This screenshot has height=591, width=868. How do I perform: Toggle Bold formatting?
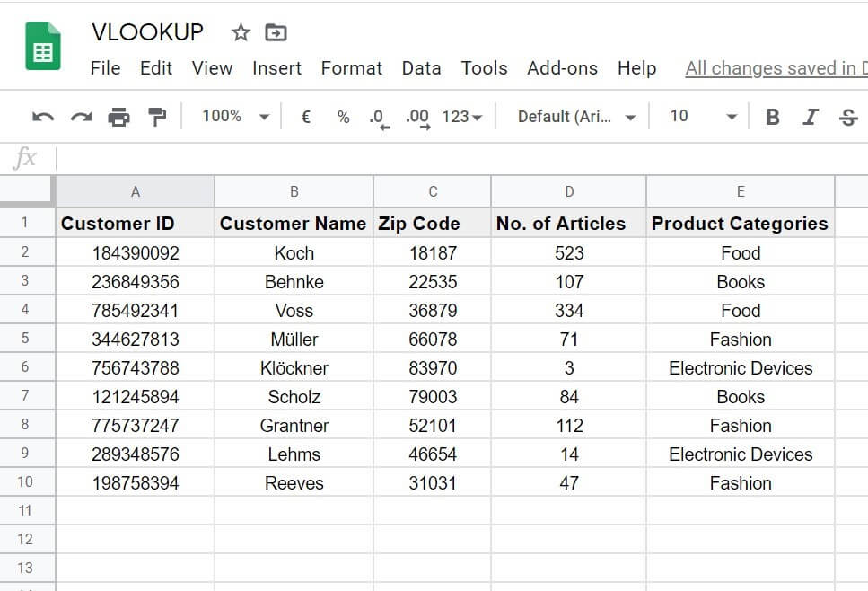point(772,117)
